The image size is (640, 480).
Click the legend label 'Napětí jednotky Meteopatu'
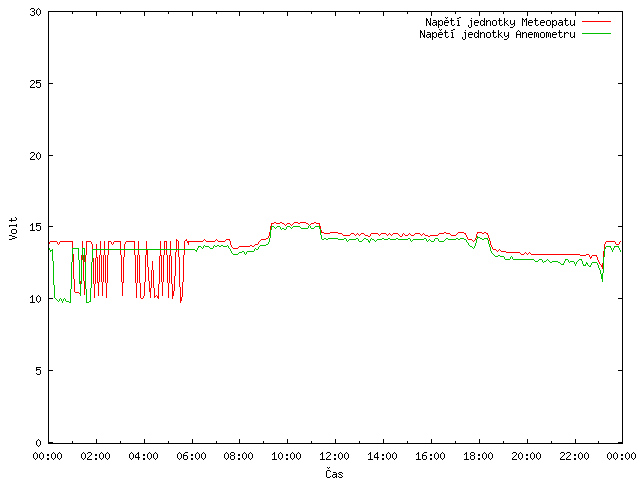(x=500, y=22)
